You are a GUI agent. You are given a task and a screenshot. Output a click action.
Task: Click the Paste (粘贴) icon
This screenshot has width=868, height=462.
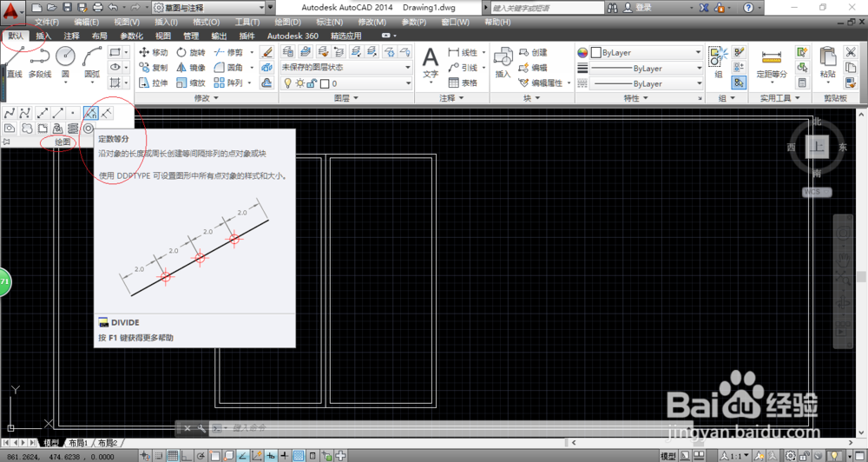[828, 63]
